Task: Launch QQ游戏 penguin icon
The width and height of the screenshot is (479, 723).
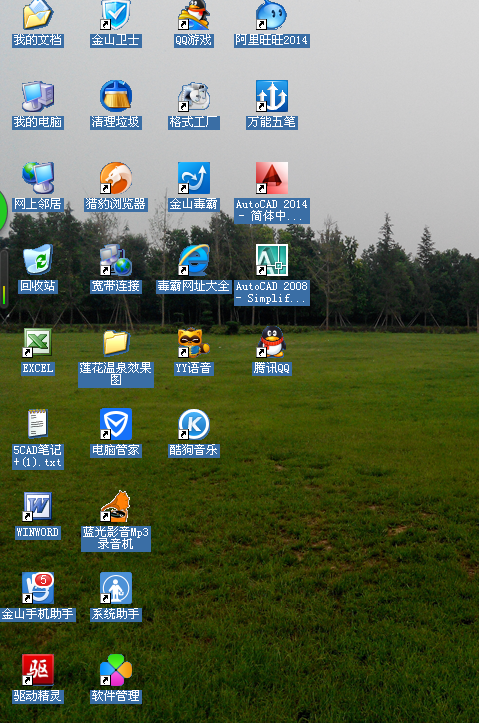Action: point(194,14)
